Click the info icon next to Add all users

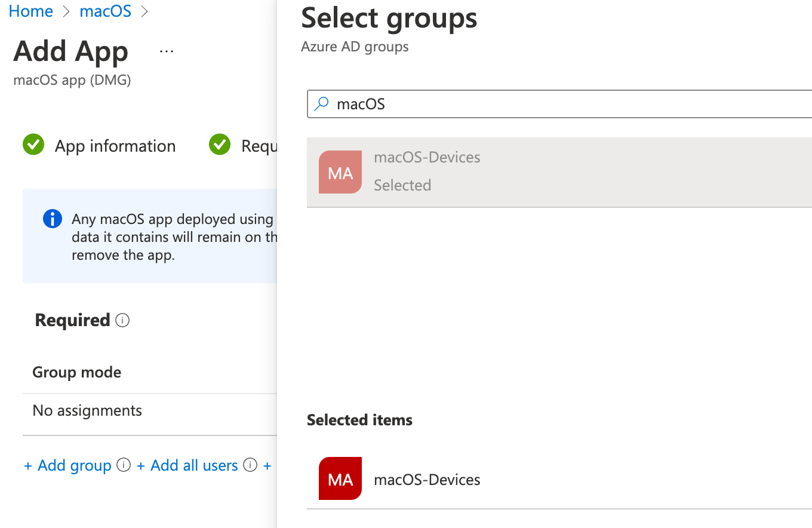tap(250, 465)
